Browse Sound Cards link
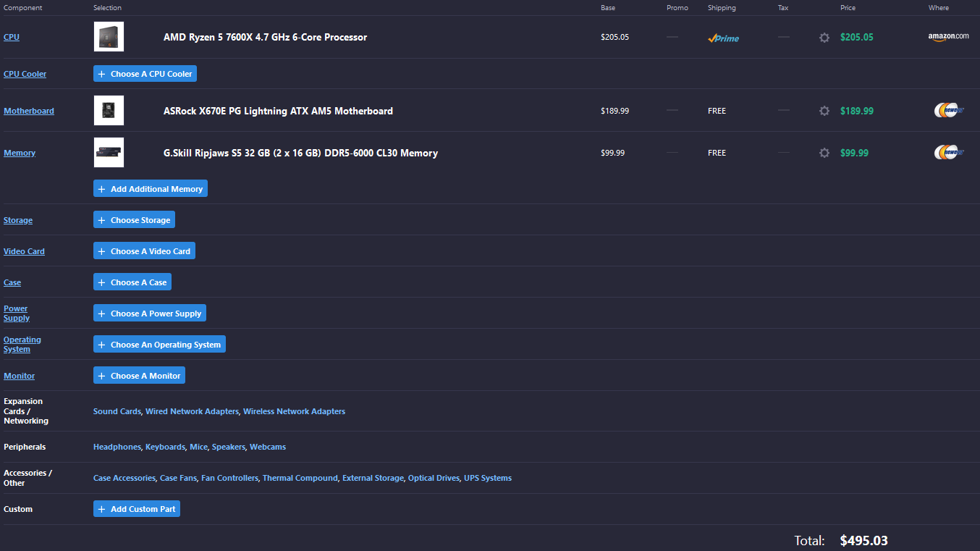Image resolution: width=980 pixels, height=551 pixels. pyautogui.click(x=117, y=411)
